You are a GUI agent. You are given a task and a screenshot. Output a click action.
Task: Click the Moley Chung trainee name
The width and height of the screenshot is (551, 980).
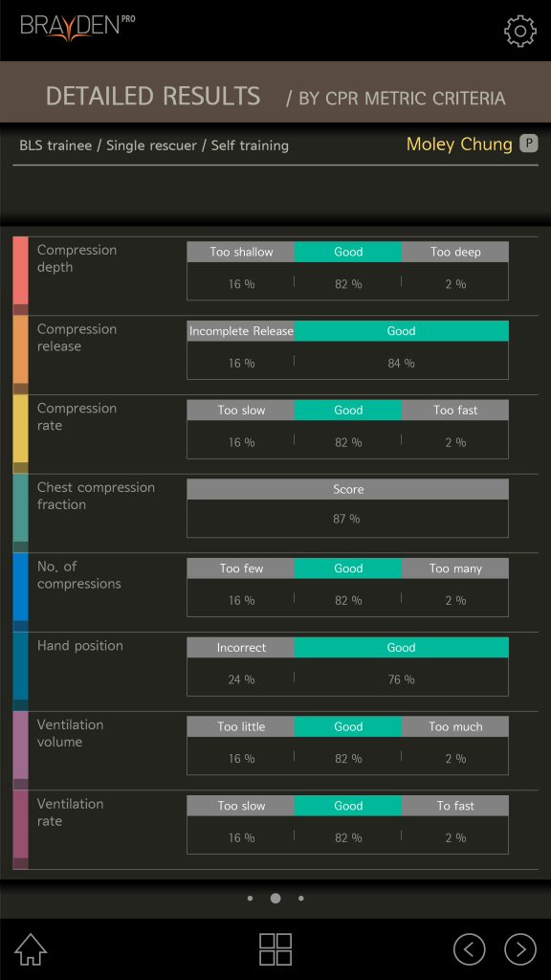pyautogui.click(x=459, y=145)
